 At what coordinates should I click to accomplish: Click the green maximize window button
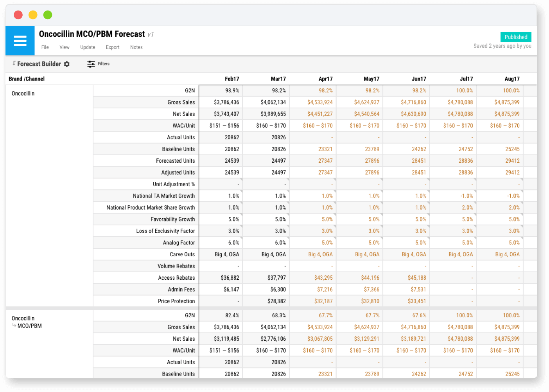(48, 15)
